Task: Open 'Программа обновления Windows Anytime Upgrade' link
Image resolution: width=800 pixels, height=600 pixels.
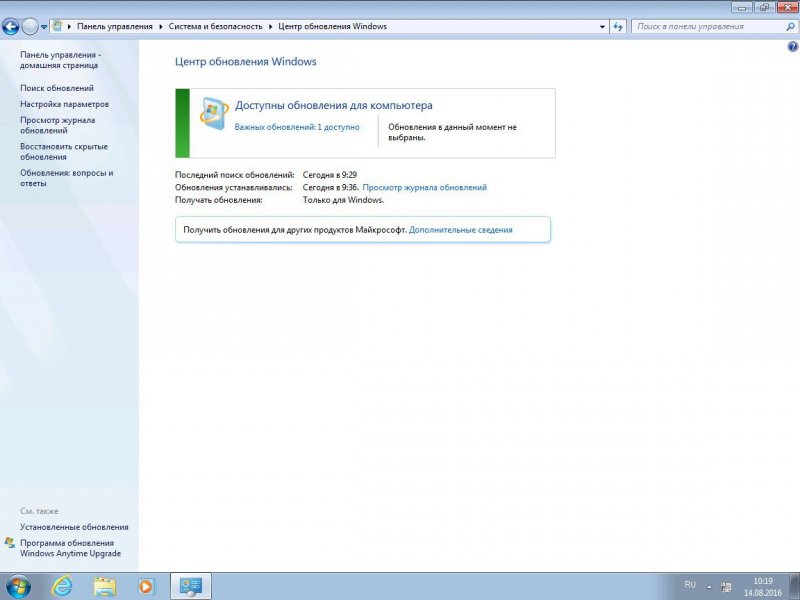Action: click(71, 548)
